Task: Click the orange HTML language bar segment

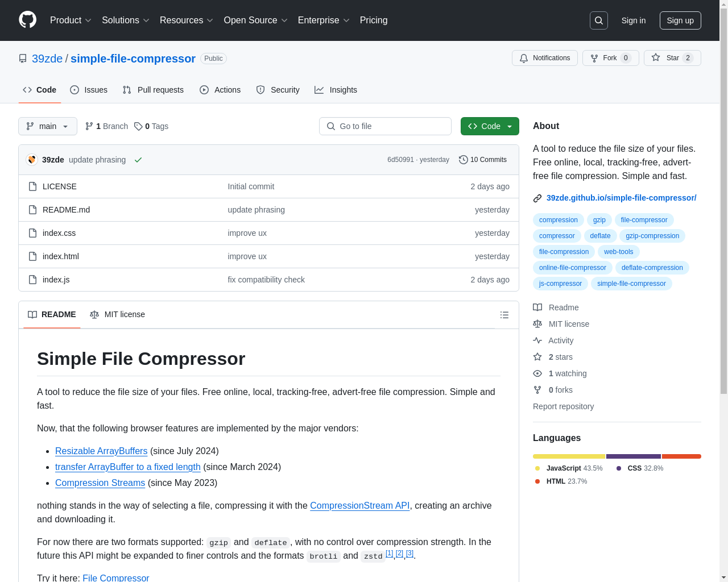Action: 681,456
